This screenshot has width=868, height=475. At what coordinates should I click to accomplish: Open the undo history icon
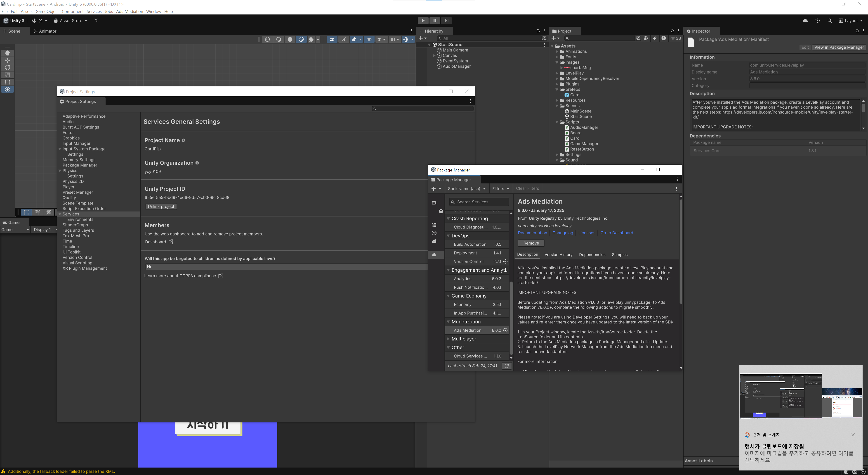click(x=817, y=21)
